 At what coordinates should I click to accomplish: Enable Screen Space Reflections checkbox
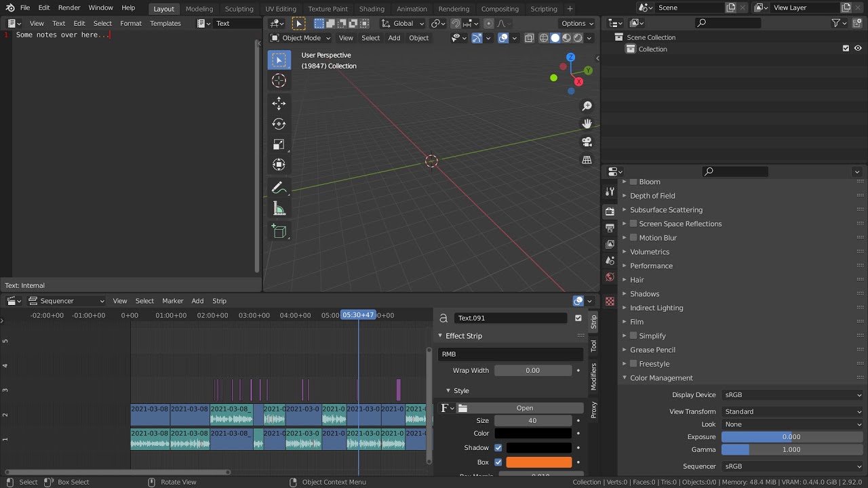coord(633,224)
